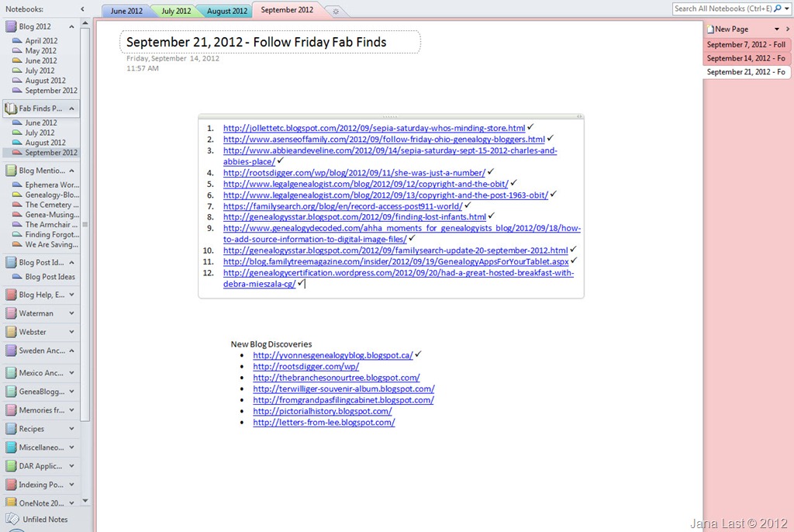Click the note container top handle
This screenshot has width=794, height=532.
[391, 116]
